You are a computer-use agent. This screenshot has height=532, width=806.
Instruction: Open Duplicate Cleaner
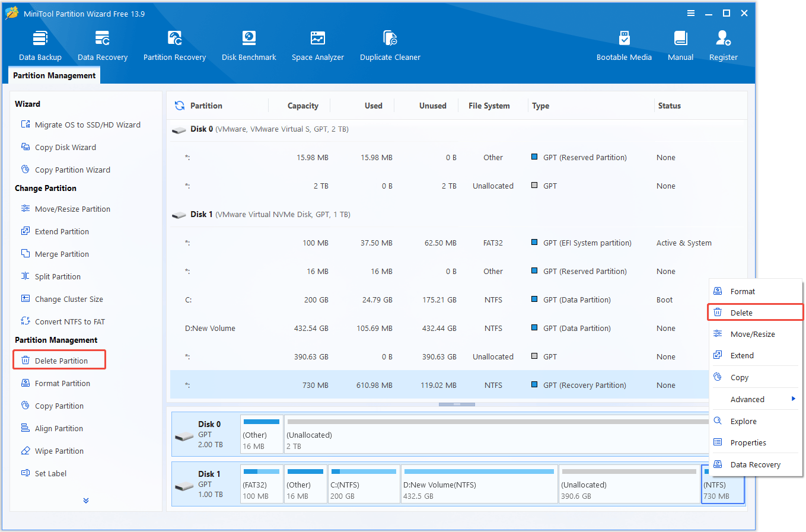[x=390, y=46]
